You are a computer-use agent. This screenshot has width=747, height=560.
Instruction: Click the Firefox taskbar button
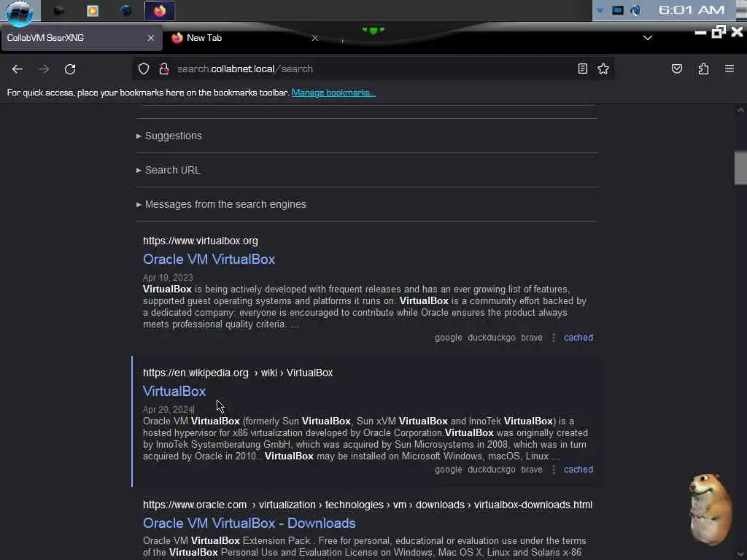point(160,10)
